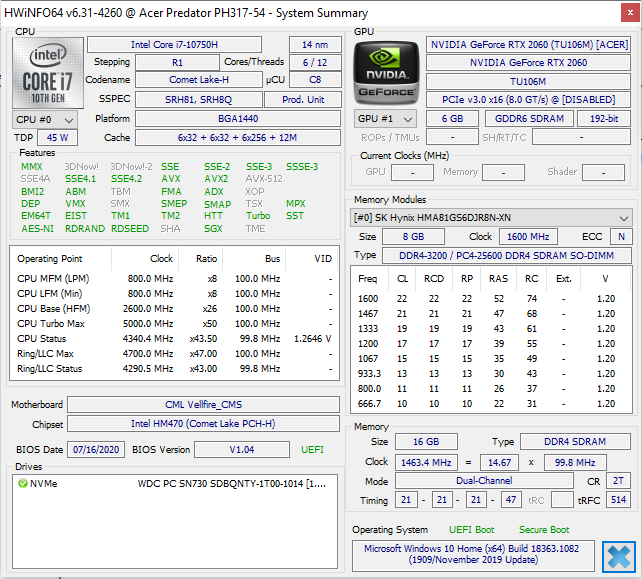The image size is (642, 579).
Task: Select the Intel Core i7-10750H name field
Action: coord(174,44)
